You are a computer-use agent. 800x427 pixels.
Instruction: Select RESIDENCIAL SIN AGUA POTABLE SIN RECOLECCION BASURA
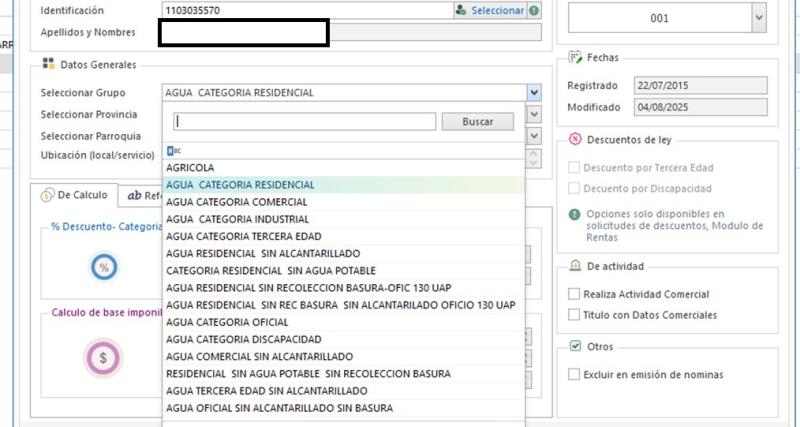tap(343, 374)
